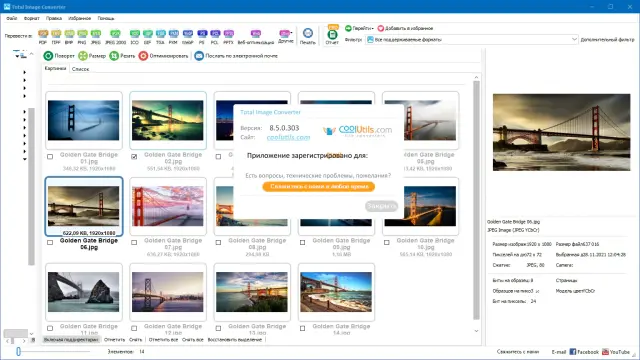
Task: Choose TIFF as output format
Action: (x=56, y=36)
